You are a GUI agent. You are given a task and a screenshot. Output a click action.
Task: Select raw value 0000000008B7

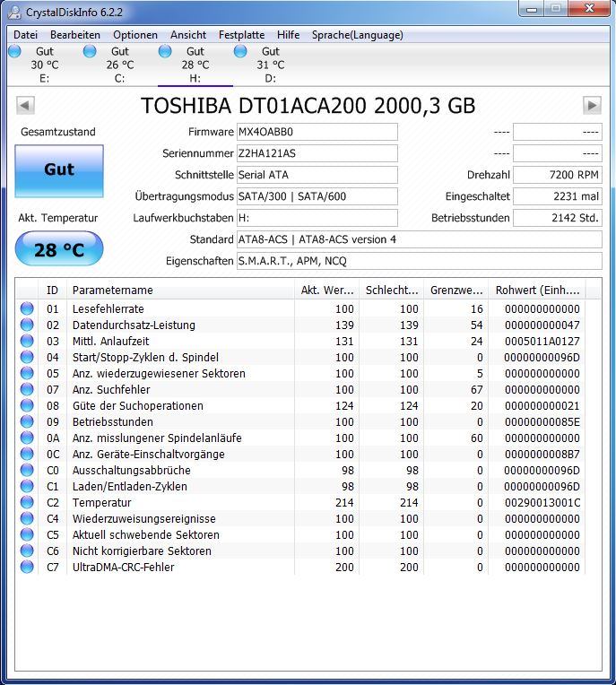click(x=542, y=455)
